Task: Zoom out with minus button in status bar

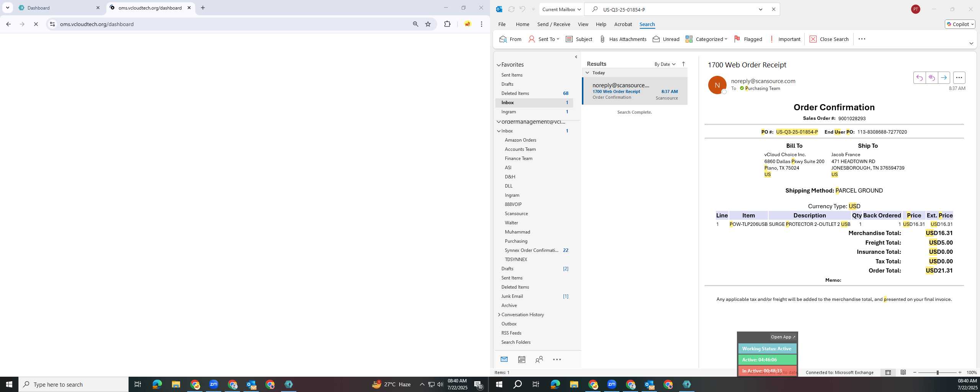Action: coord(915,372)
